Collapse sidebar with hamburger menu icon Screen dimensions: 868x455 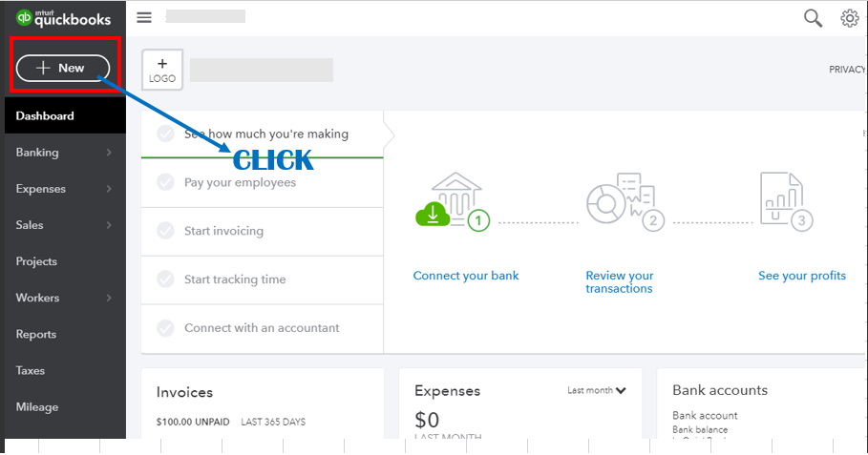pos(144,18)
